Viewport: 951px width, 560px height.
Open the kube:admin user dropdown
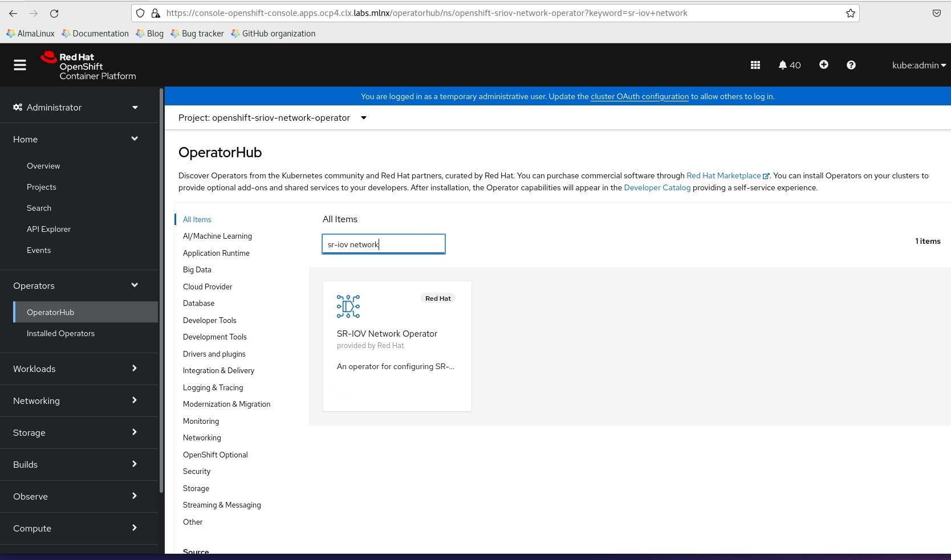click(x=919, y=65)
